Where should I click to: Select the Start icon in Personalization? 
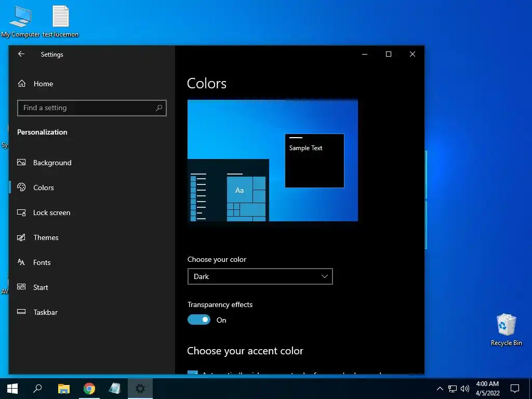coord(21,287)
